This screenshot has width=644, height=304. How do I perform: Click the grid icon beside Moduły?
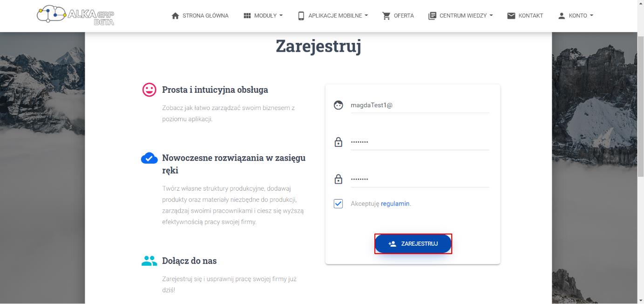click(x=247, y=16)
